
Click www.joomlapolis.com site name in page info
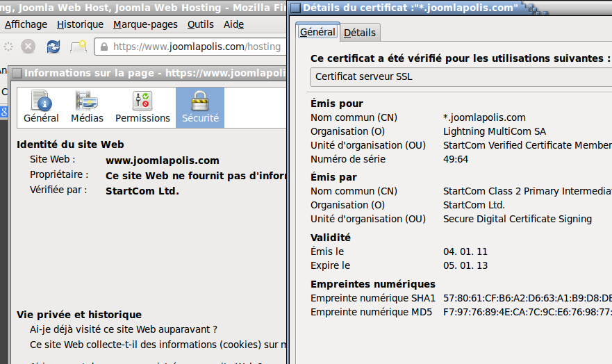coord(163,160)
